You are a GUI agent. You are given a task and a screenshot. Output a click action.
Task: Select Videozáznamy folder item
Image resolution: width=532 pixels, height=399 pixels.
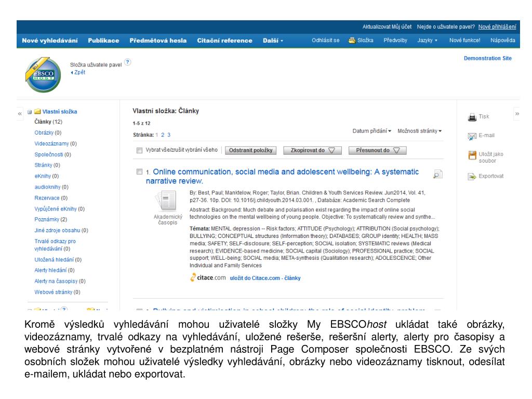click(x=55, y=143)
